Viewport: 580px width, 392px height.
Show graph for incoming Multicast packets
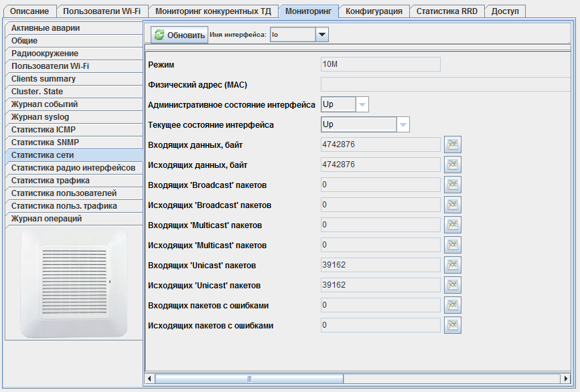[453, 225]
